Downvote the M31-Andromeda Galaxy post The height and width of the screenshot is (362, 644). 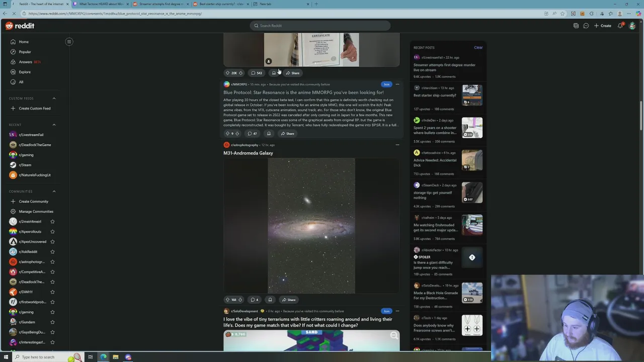coord(240,300)
